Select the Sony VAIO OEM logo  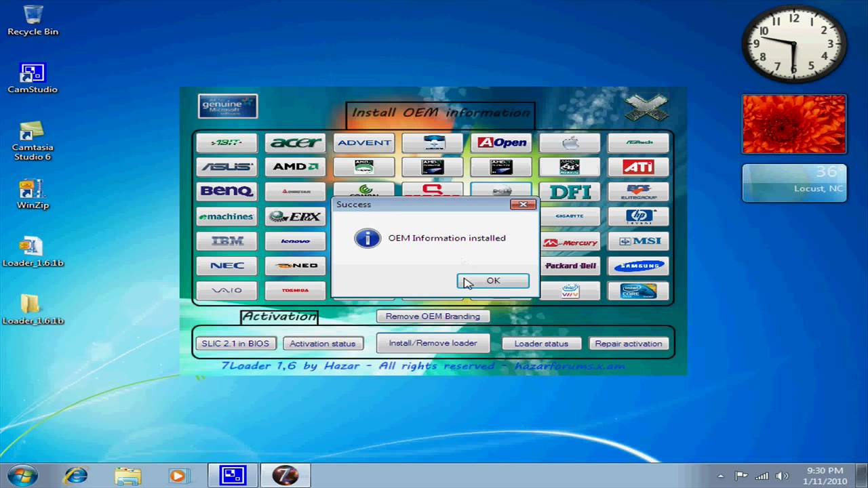[226, 290]
